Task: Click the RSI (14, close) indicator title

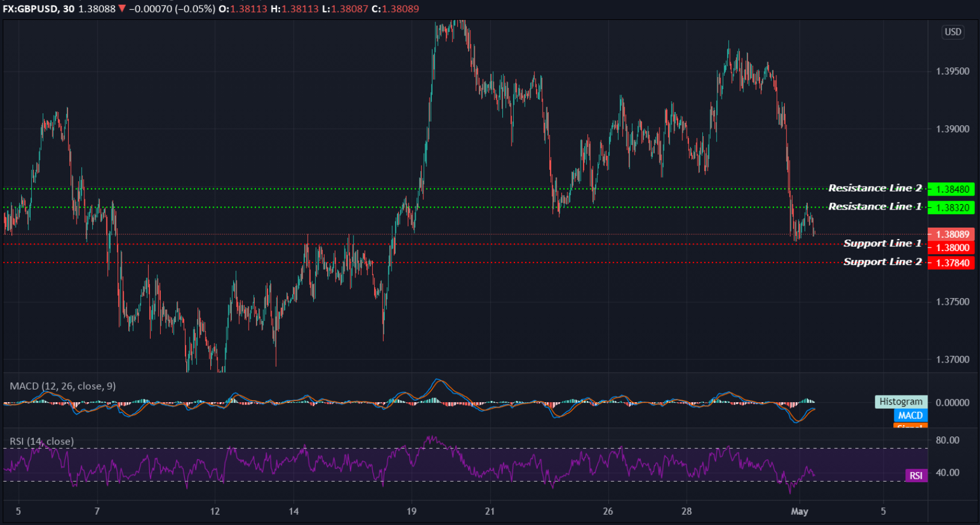Action: (x=42, y=441)
